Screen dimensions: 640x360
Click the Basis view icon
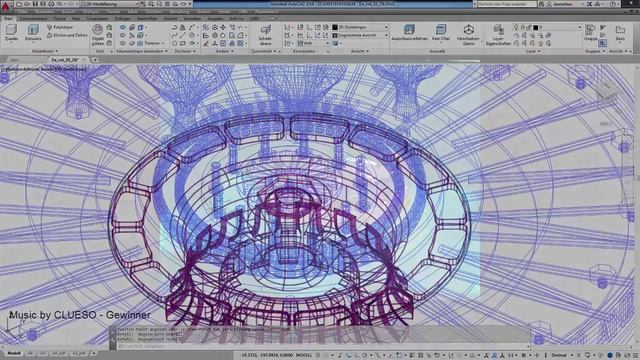620,33
